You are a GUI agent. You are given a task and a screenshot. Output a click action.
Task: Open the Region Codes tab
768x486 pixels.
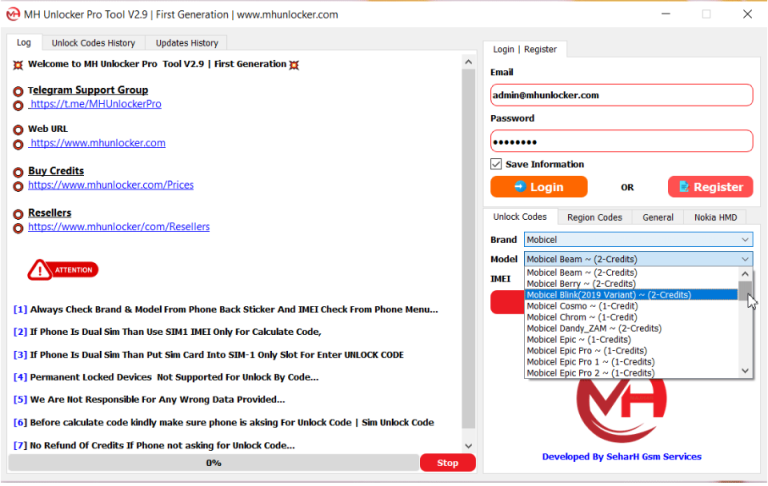coord(595,218)
